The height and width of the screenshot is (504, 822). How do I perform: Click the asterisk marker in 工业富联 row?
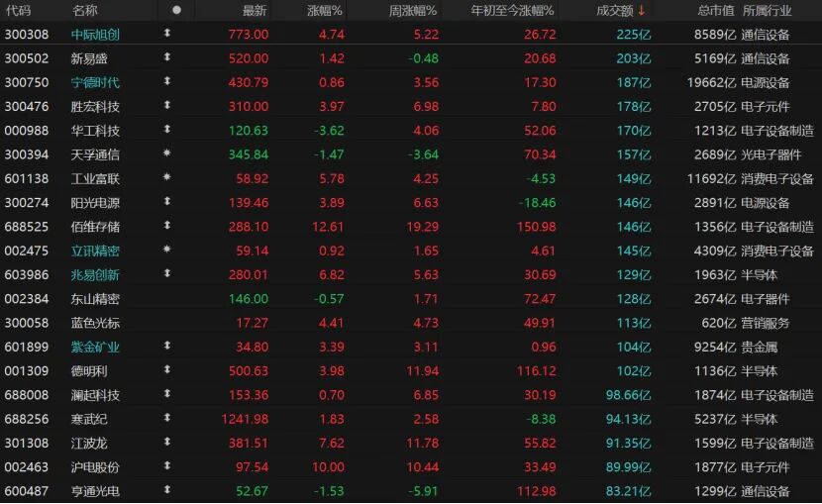pos(166,178)
